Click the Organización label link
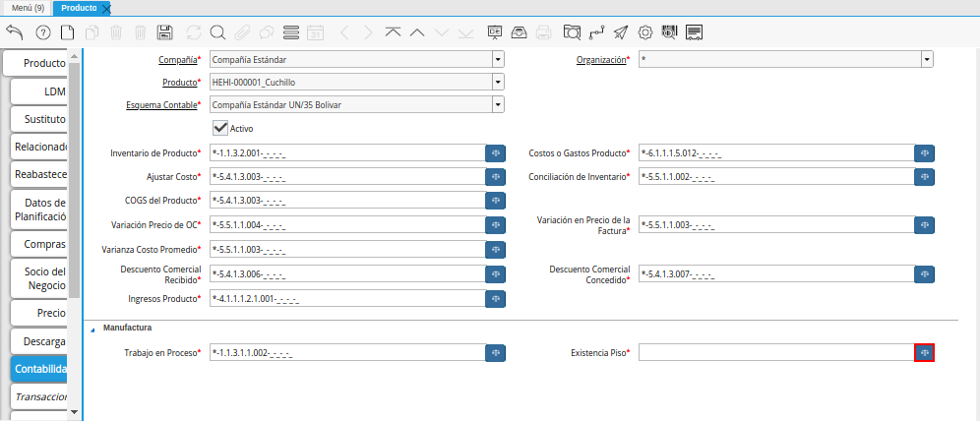 (x=600, y=60)
